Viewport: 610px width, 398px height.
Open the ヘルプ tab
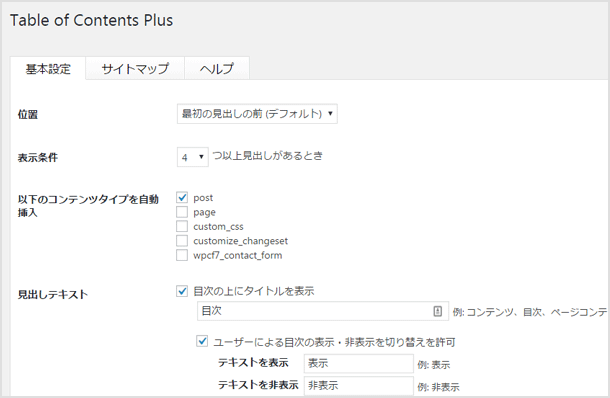[x=217, y=68]
